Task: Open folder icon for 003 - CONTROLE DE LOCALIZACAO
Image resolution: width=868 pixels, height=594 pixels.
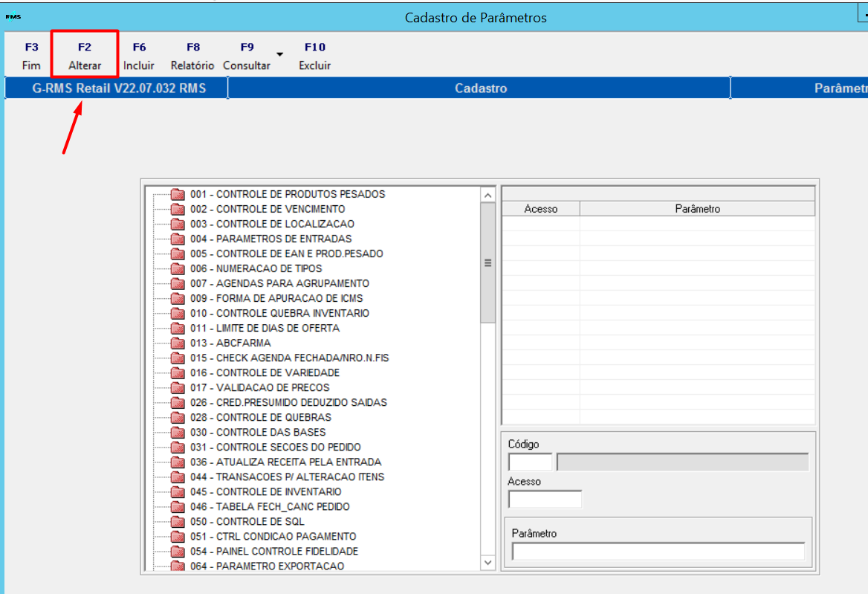Action: click(178, 225)
